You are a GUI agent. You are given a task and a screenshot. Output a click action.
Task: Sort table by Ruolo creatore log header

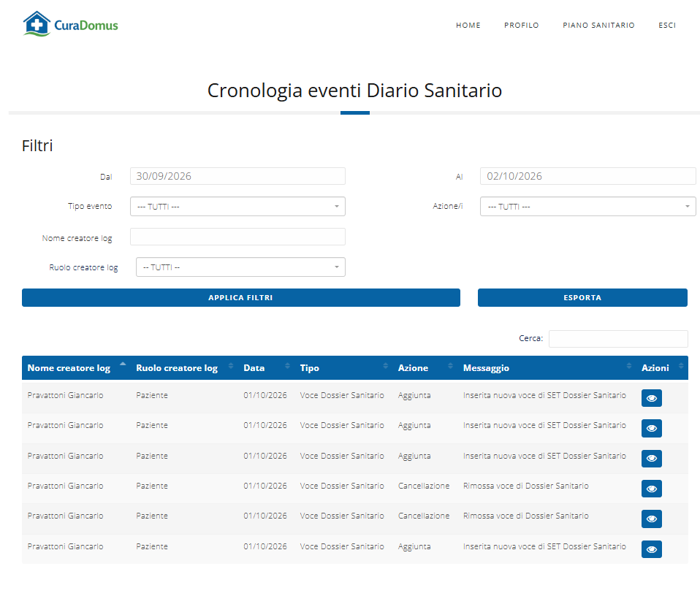(x=185, y=367)
